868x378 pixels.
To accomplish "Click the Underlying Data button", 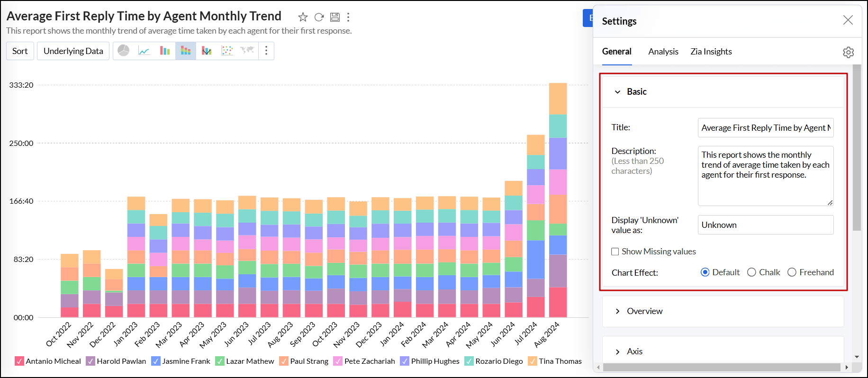I will [x=73, y=51].
